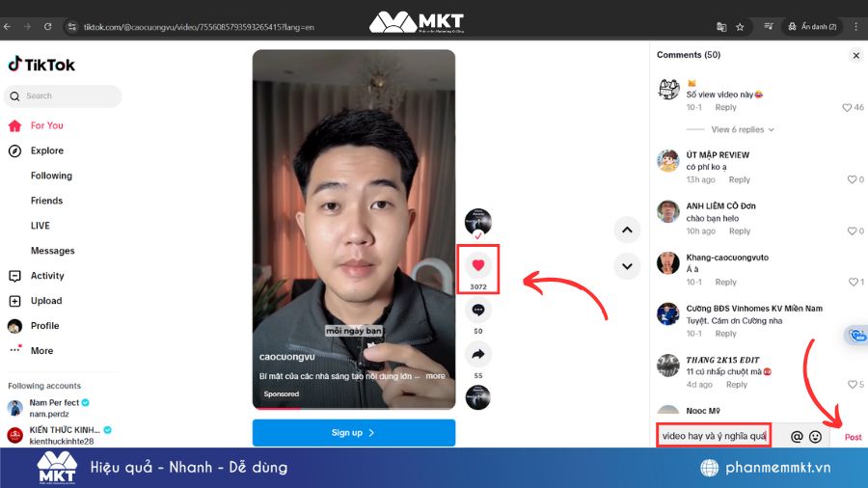This screenshot has height=488, width=868.
Task: Like the video with the heart icon
Action: click(478, 265)
